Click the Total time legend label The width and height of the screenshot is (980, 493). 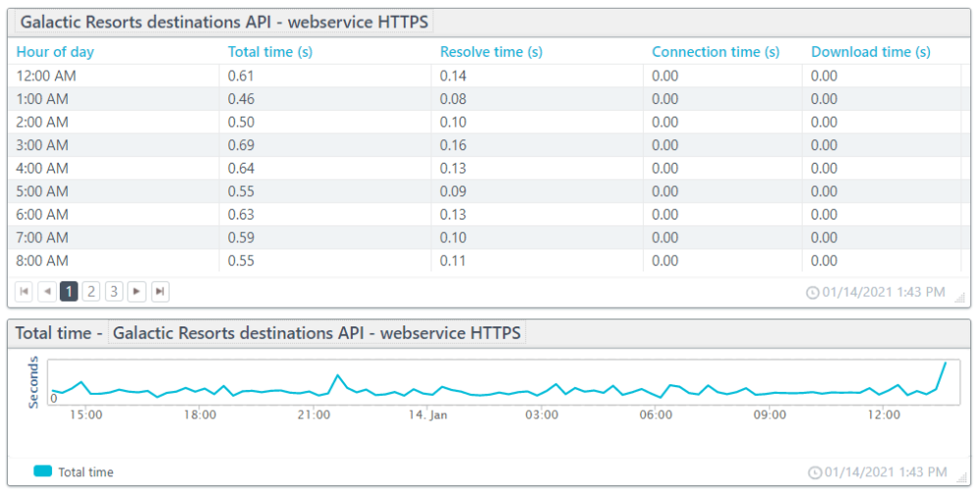(85, 472)
